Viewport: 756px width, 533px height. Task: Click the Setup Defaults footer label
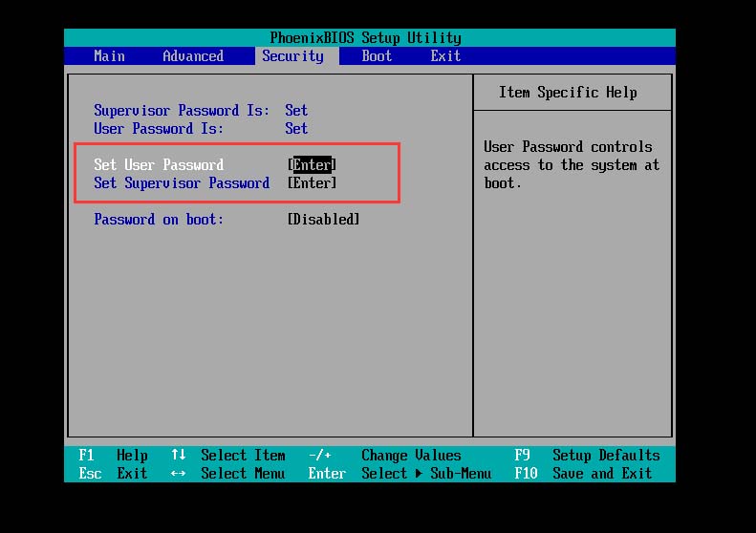[606, 455]
